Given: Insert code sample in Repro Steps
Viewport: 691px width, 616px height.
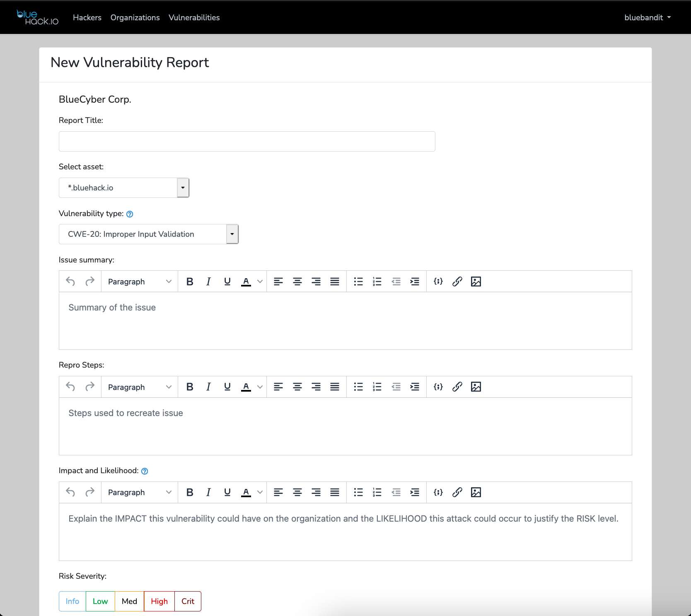Looking at the screenshot, I should 438,387.
